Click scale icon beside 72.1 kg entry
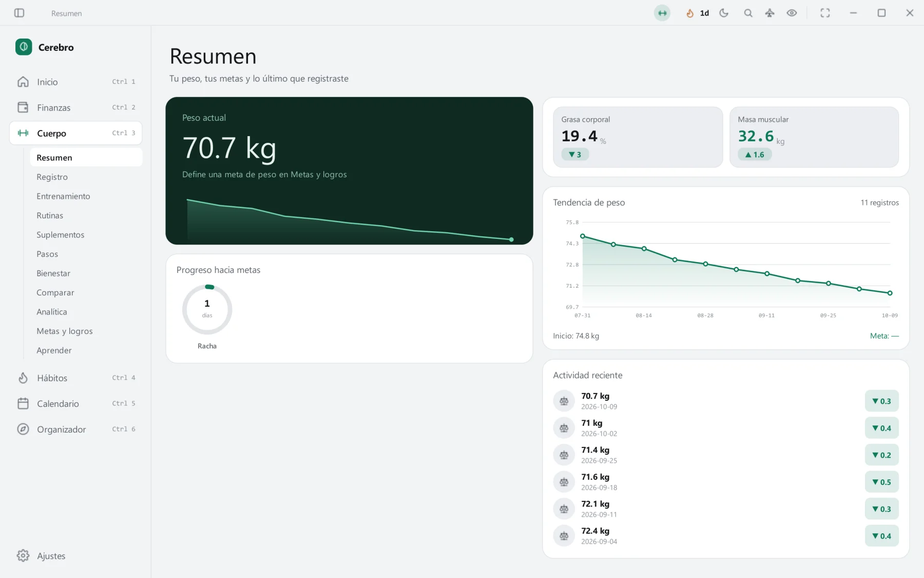This screenshot has height=578, width=924. [x=564, y=509]
